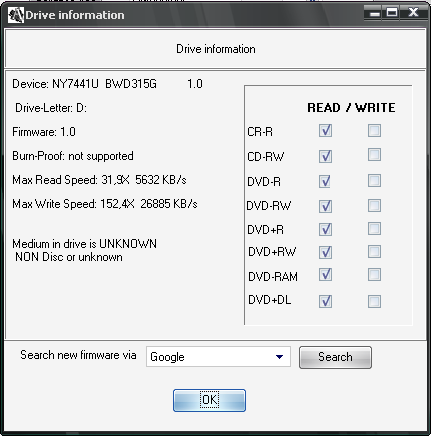Close the Drive information dialog

[414, 13]
